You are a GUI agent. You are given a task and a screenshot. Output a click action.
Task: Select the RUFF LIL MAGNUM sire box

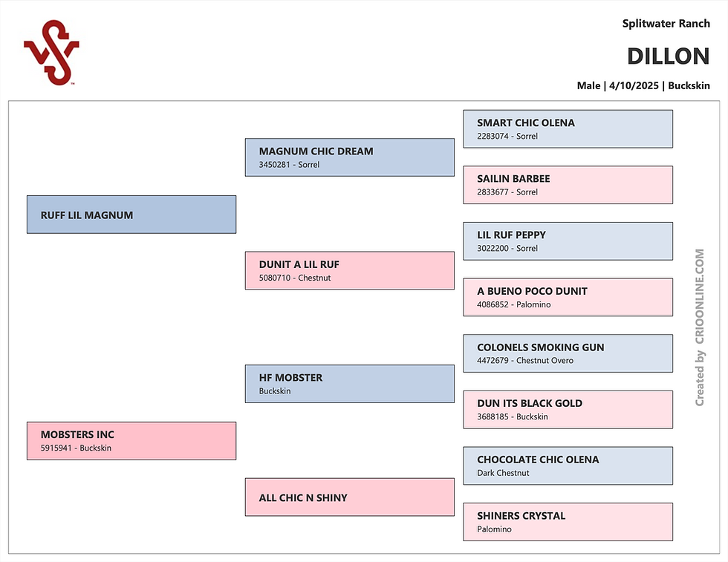[131, 215]
